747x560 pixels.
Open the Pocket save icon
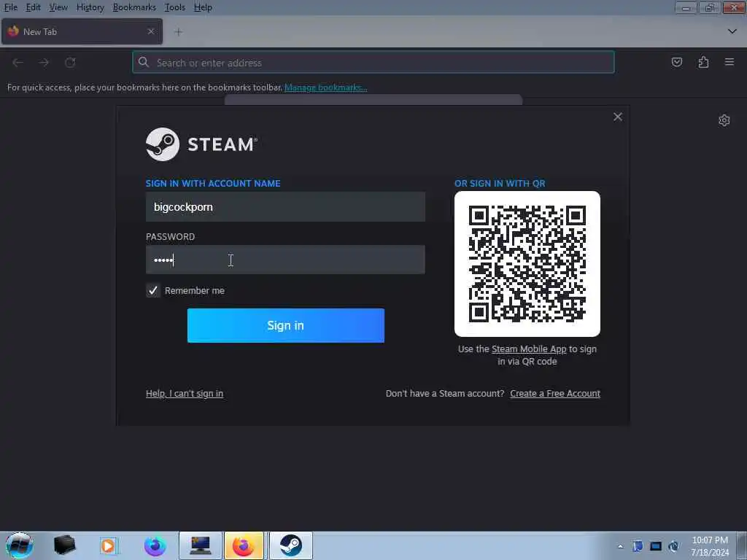[x=676, y=62]
